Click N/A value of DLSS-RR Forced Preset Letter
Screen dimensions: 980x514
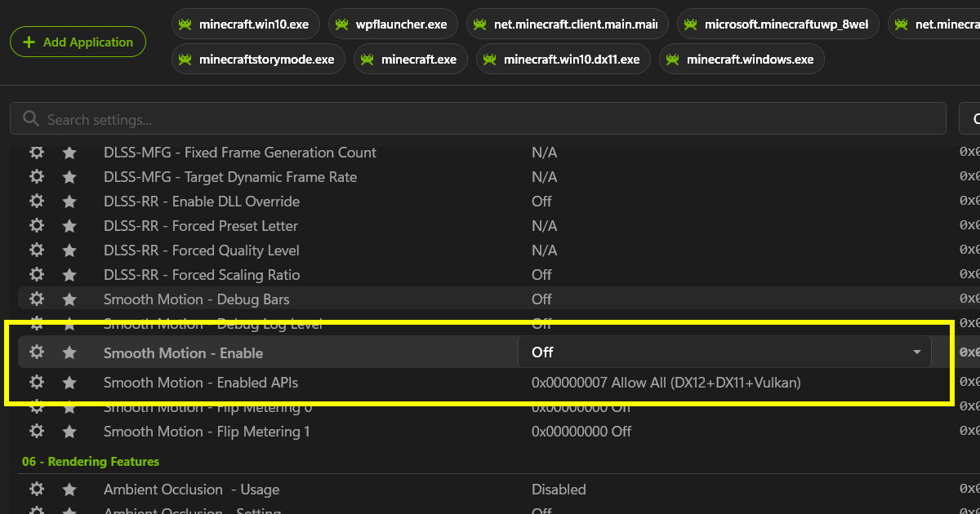[545, 226]
